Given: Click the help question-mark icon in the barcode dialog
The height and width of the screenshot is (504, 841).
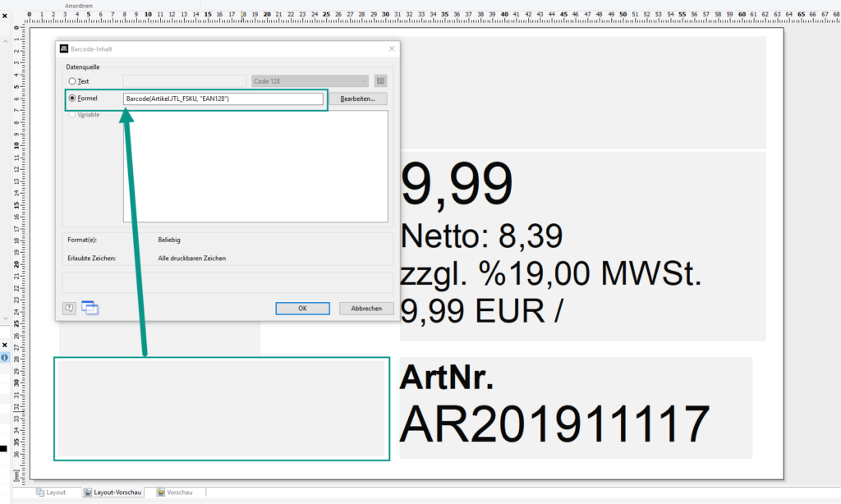Looking at the screenshot, I should point(69,308).
